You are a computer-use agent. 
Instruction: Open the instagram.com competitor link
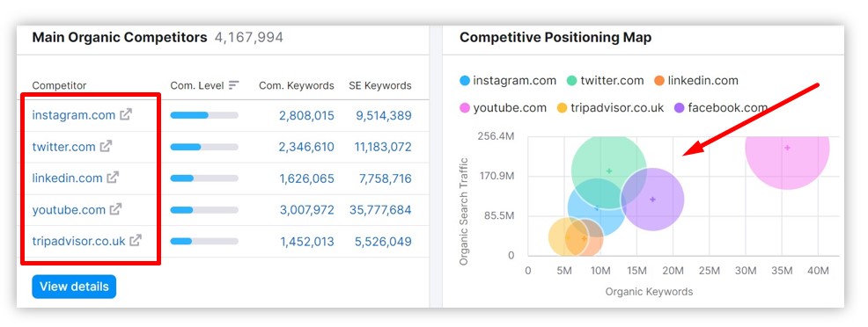point(74,115)
